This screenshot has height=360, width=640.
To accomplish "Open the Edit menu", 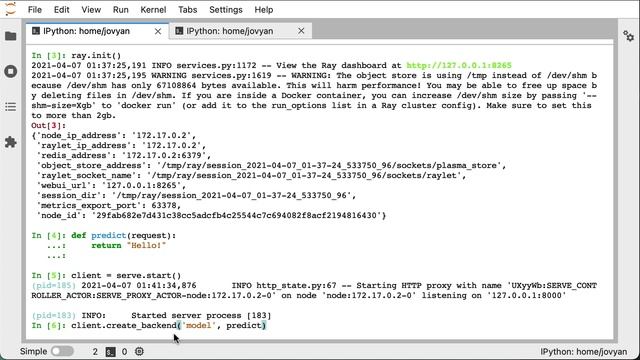I will click(62, 10).
